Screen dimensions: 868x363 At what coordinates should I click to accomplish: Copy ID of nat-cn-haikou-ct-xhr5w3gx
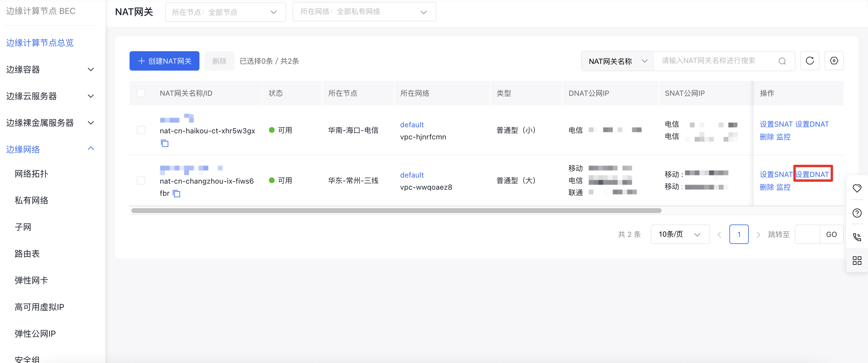(164, 143)
